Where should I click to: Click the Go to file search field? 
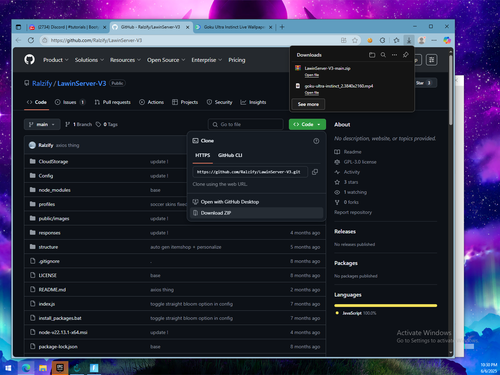click(x=246, y=124)
